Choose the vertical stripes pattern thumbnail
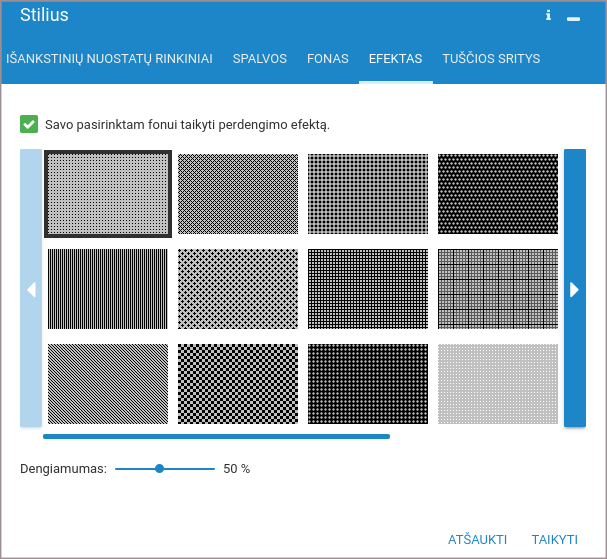The width and height of the screenshot is (607, 559). [108, 289]
